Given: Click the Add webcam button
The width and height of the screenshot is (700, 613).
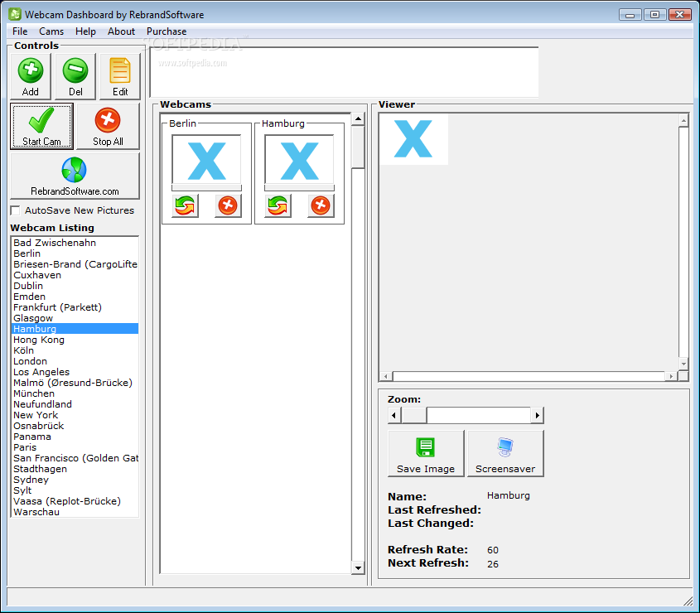Looking at the screenshot, I should (31, 76).
